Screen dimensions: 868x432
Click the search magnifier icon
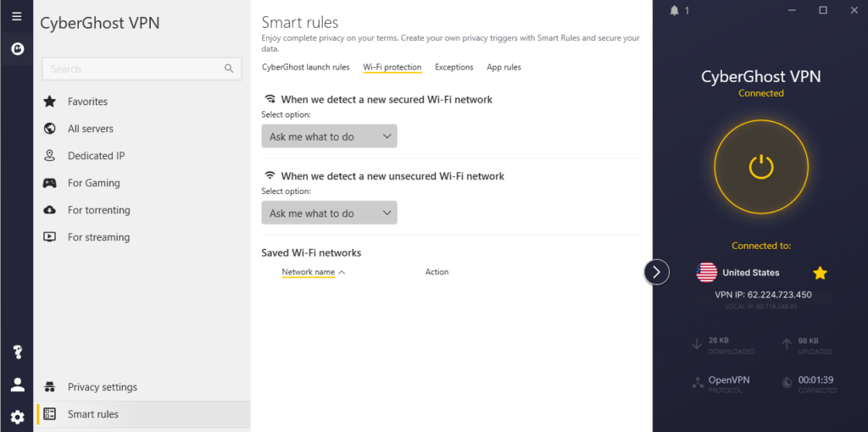[x=229, y=69]
